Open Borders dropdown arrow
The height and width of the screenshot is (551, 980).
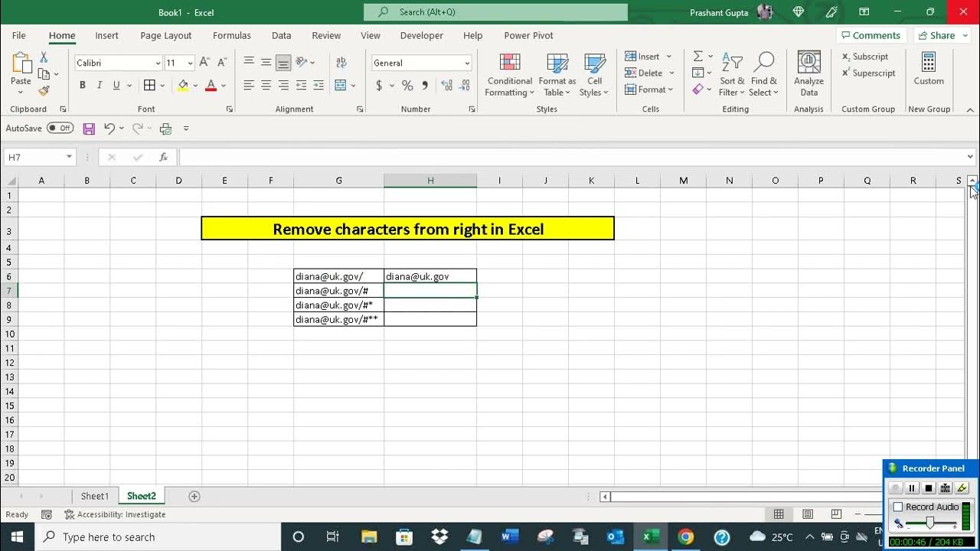point(162,86)
